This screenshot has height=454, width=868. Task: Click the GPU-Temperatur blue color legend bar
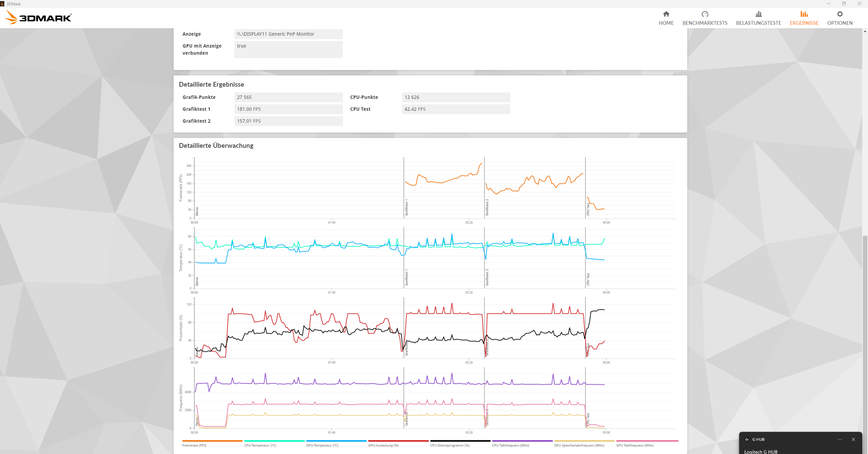[x=336, y=441]
